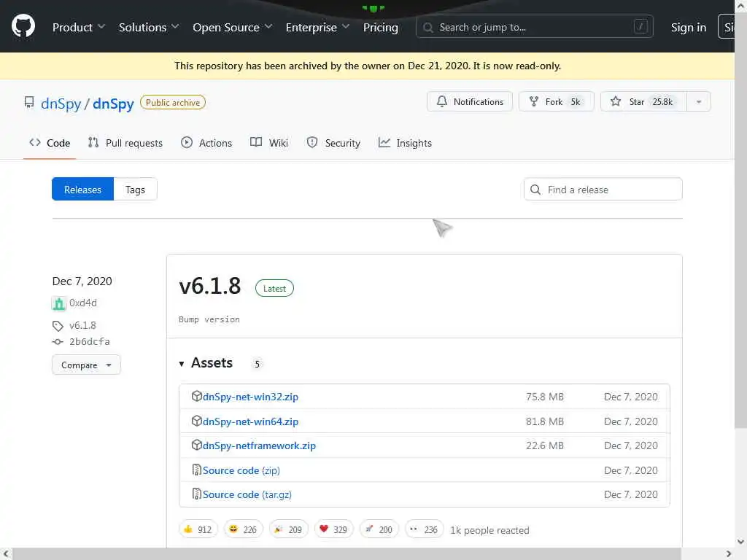Click the 0xd4d author avatar

58,303
